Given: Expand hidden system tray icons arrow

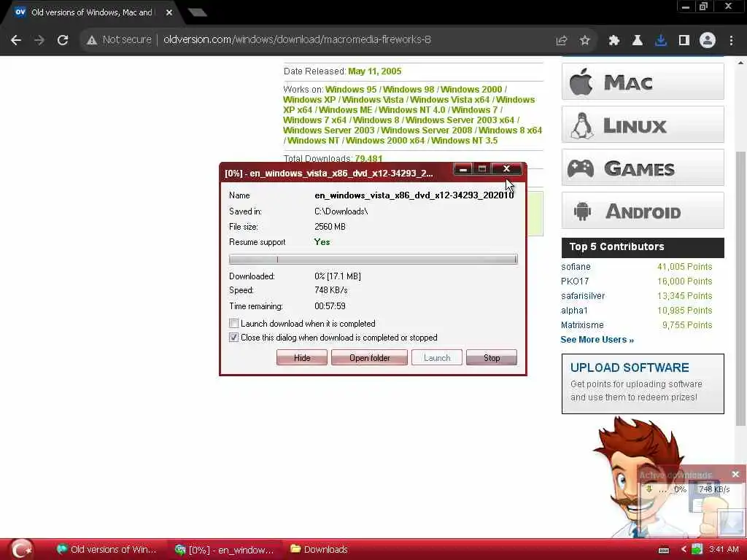Looking at the screenshot, I should (683, 550).
